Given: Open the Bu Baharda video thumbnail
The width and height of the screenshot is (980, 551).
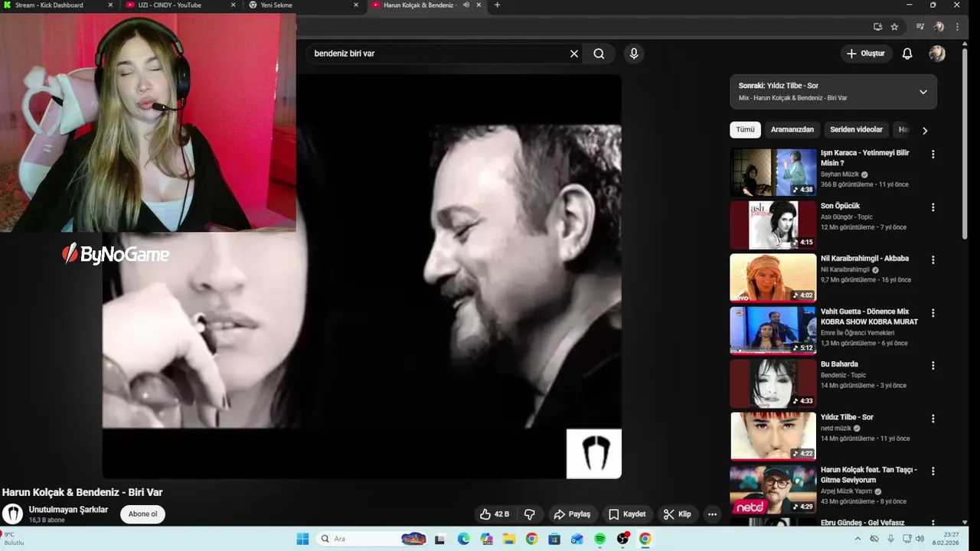Looking at the screenshot, I should pos(773,383).
